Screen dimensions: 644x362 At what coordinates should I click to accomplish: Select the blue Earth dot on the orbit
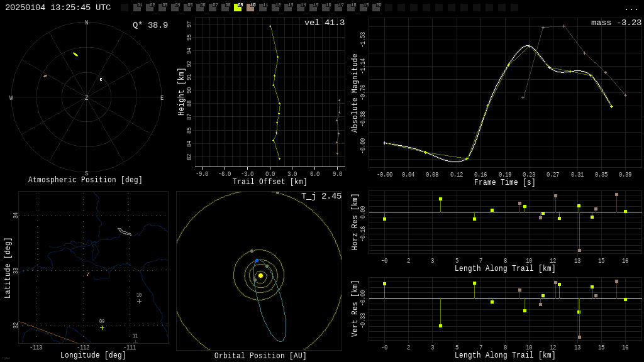tap(257, 260)
